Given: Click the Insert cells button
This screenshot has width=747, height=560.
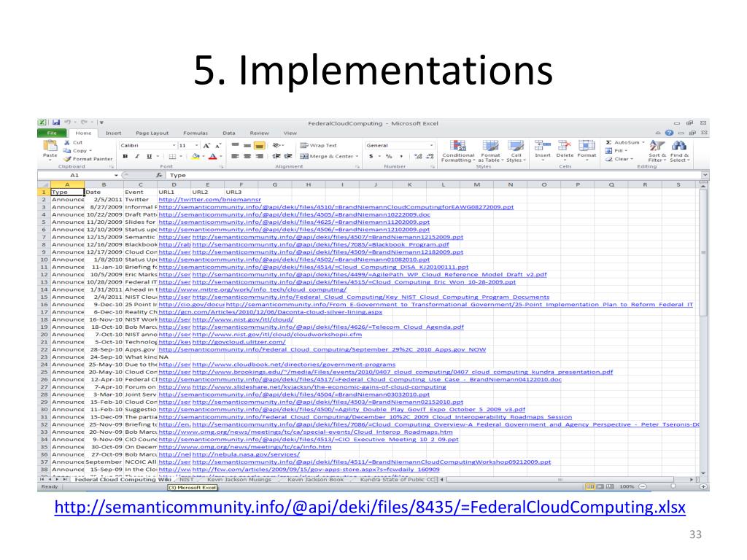Looking at the screenshot, I should coord(543,149).
